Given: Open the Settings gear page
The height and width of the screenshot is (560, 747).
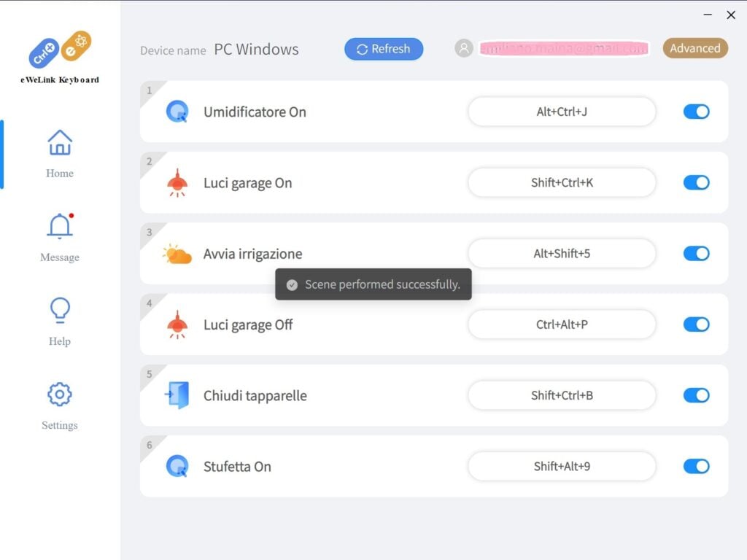Looking at the screenshot, I should click(x=60, y=405).
